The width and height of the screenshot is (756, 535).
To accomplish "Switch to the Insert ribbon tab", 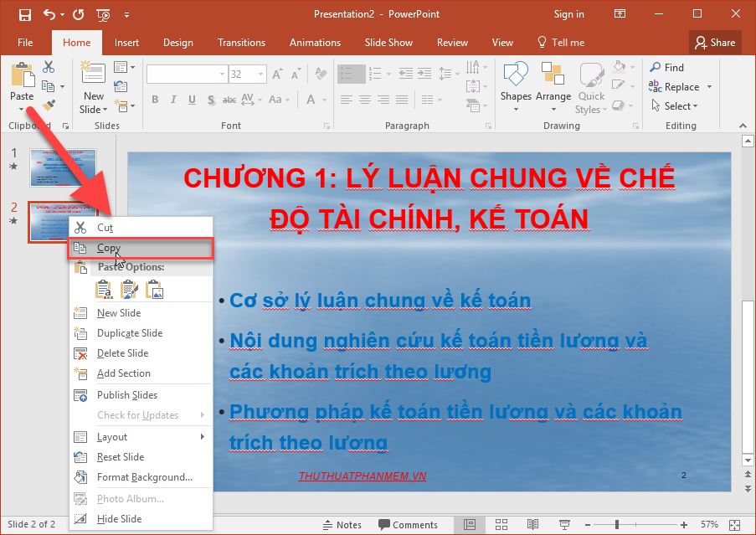I will [126, 42].
